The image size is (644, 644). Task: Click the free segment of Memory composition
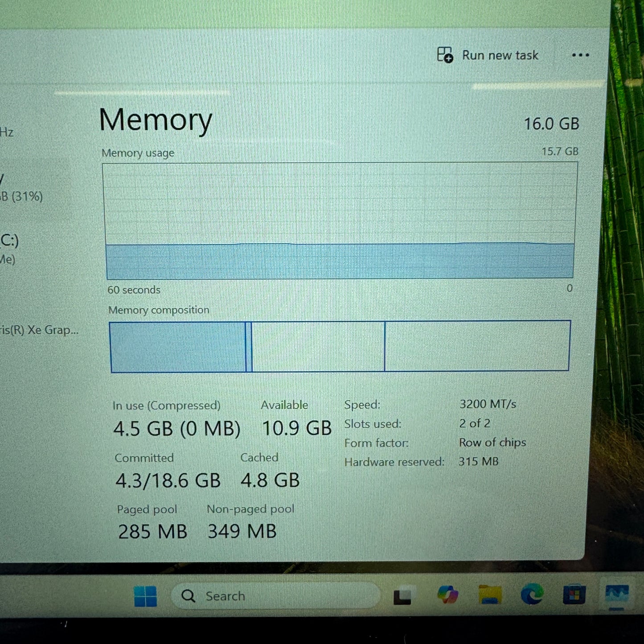(x=477, y=345)
